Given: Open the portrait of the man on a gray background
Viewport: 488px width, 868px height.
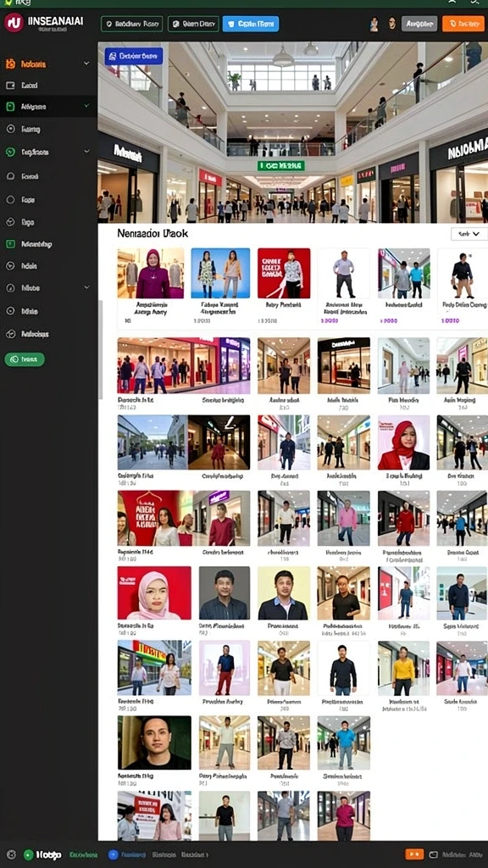Looking at the screenshot, I should pyautogui.click(x=224, y=593).
